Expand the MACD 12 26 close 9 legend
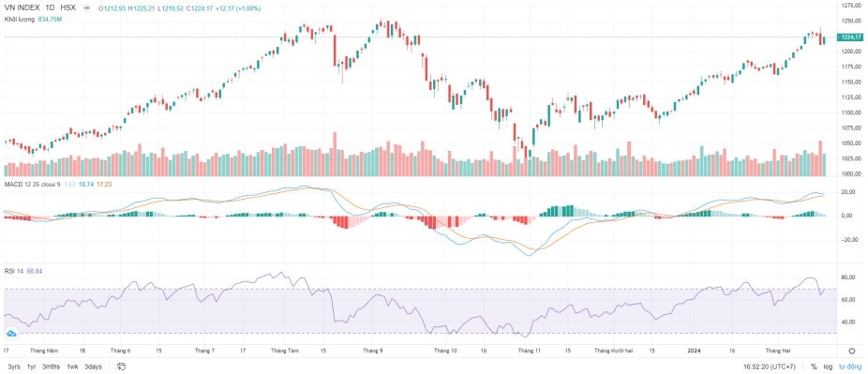This screenshot has height=374, width=868. pyautogui.click(x=32, y=183)
